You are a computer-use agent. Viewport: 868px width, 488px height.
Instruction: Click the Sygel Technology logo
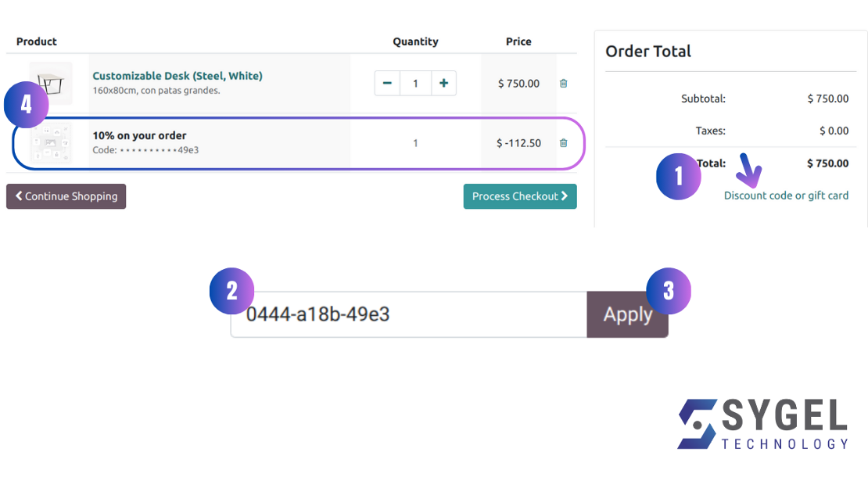pyautogui.click(x=762, y=425)
